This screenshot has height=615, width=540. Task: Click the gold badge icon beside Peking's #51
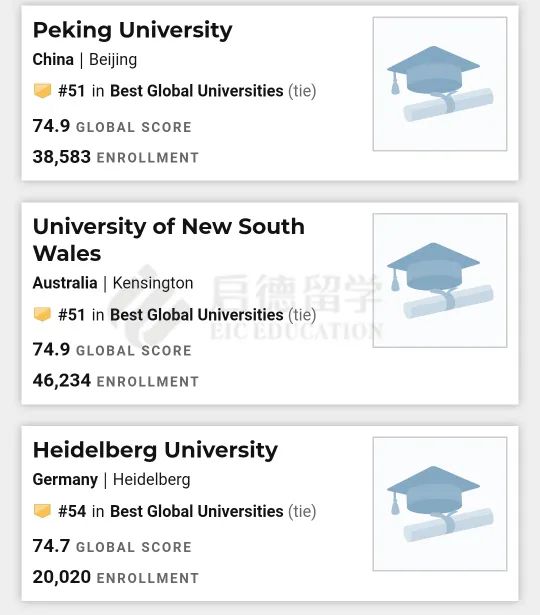[x=42, y=91]
